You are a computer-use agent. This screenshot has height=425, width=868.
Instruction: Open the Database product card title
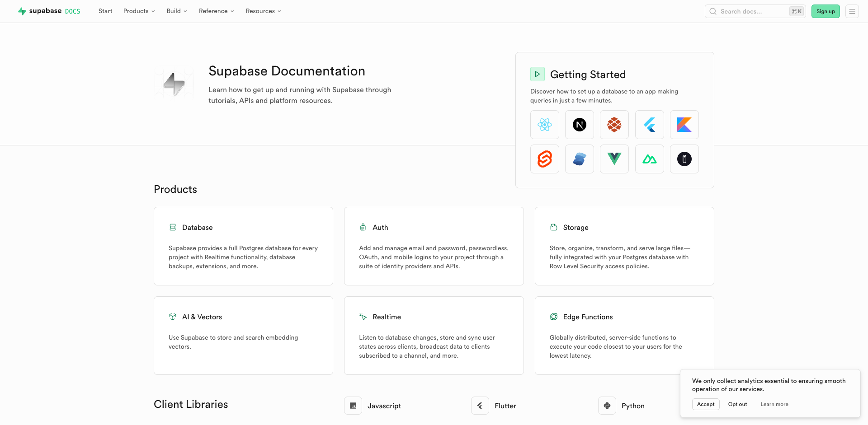point(197,227)
